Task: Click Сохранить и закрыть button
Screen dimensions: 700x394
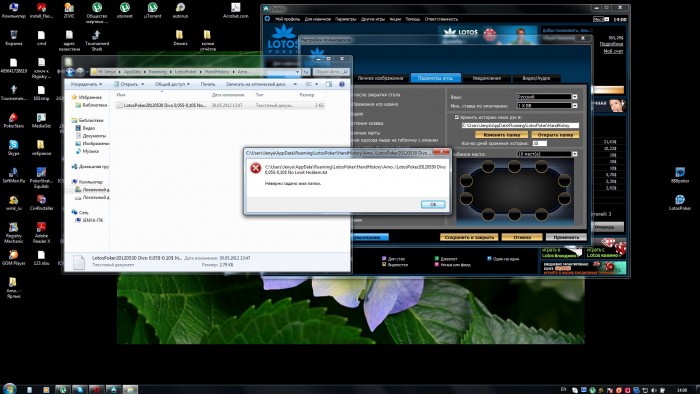Action: [468, 237]
